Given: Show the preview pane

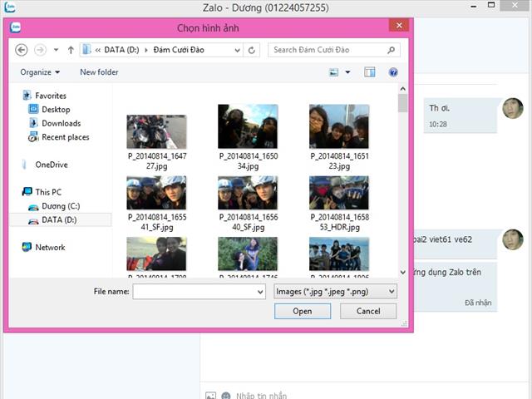Looking at the screenshot, I should (369, 72).
